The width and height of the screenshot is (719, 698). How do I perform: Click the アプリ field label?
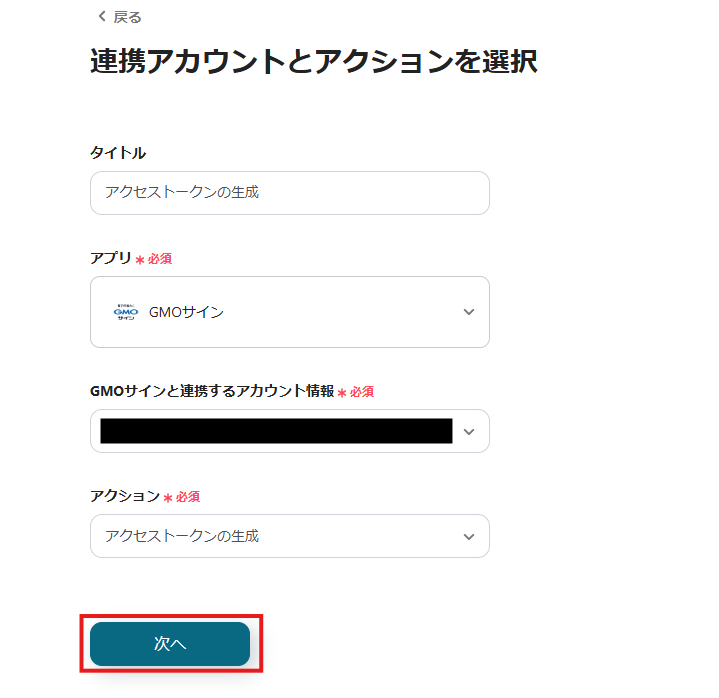pos(111,258)
